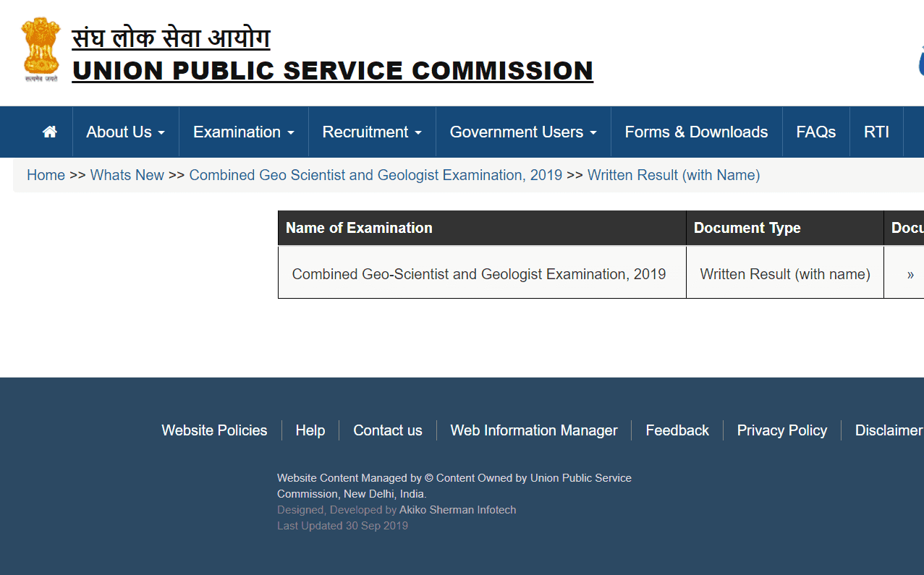Viewport: 924px width, 575px height.
Task: Open Website Policies footer link
Action: point(214,430)
